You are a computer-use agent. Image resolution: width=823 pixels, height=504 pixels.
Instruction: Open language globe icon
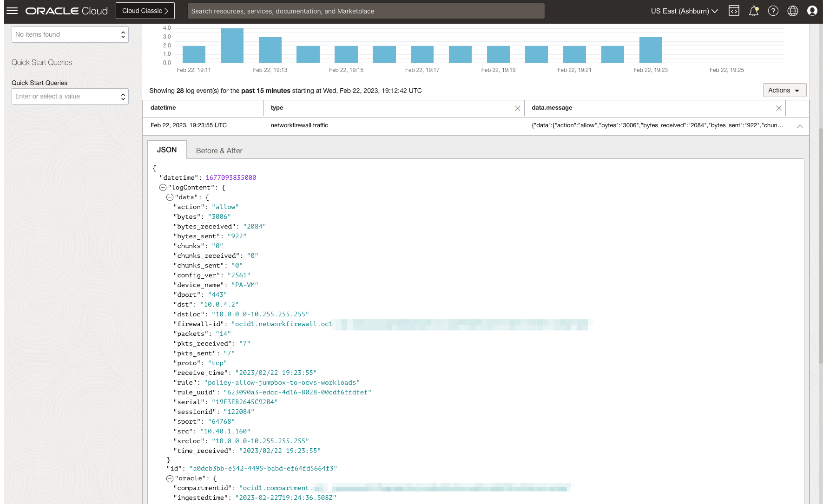(793, 11)
